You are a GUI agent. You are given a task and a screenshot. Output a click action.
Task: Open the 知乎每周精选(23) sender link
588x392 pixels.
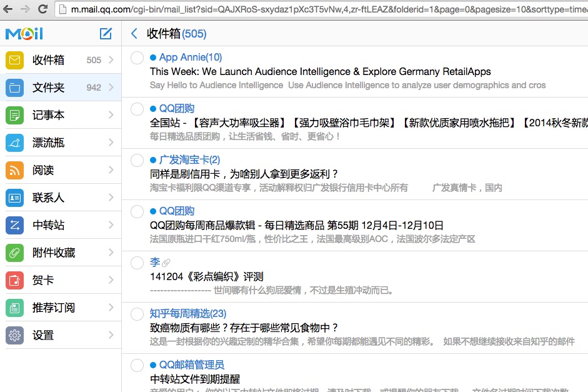188,314
